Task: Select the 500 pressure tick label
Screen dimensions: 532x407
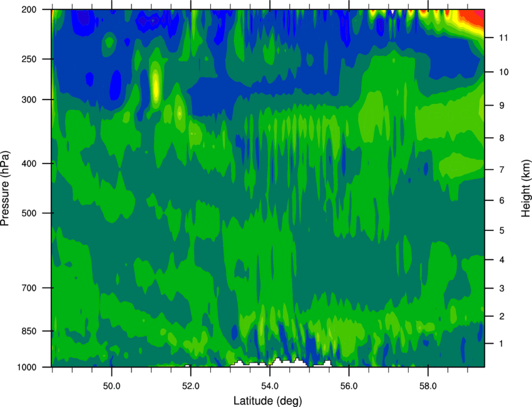Action: click(x=29, y=213)
